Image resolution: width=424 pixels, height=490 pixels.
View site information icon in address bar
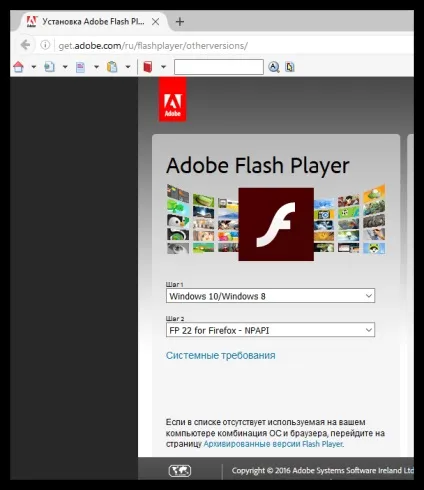(x=45, y=45)
